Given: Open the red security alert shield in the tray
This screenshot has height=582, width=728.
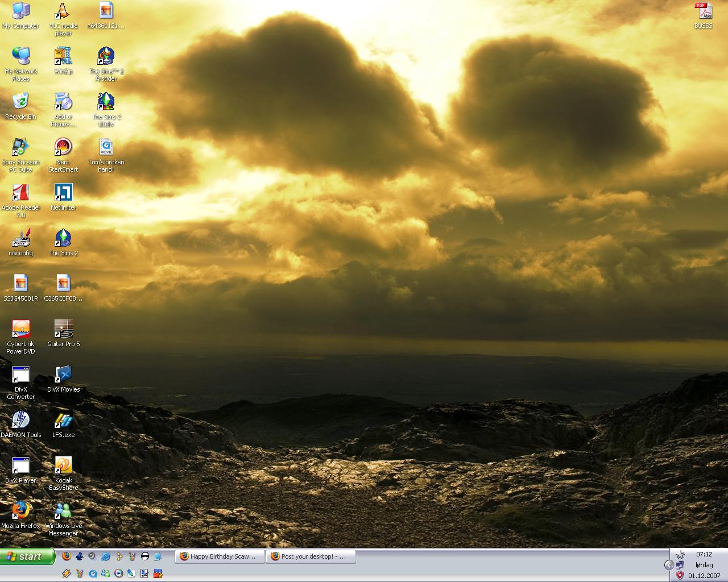Looking at the screenshot, I should [680, 575].
